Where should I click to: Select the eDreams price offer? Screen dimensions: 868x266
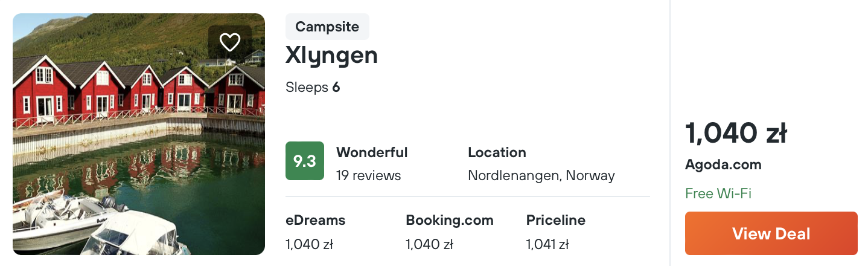tap(316, 232)
